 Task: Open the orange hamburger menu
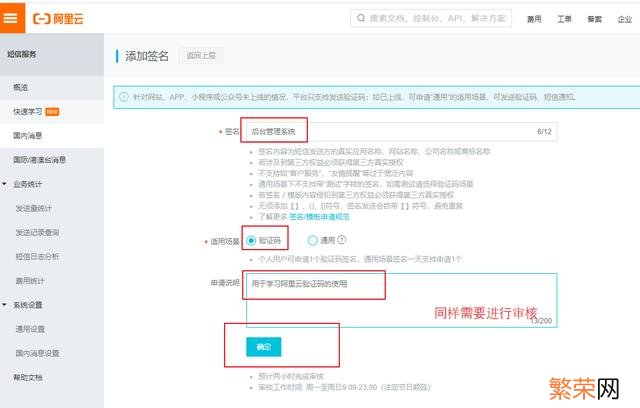12,18
